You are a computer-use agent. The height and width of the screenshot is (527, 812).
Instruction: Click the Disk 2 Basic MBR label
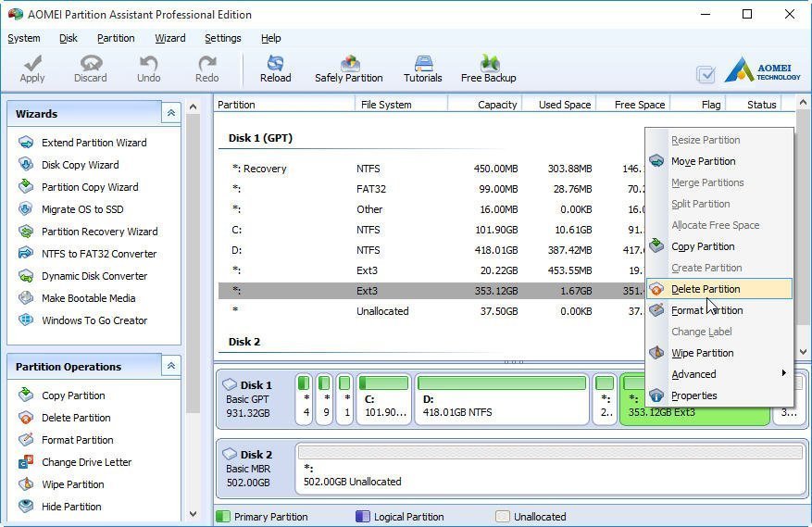point(255,469)
